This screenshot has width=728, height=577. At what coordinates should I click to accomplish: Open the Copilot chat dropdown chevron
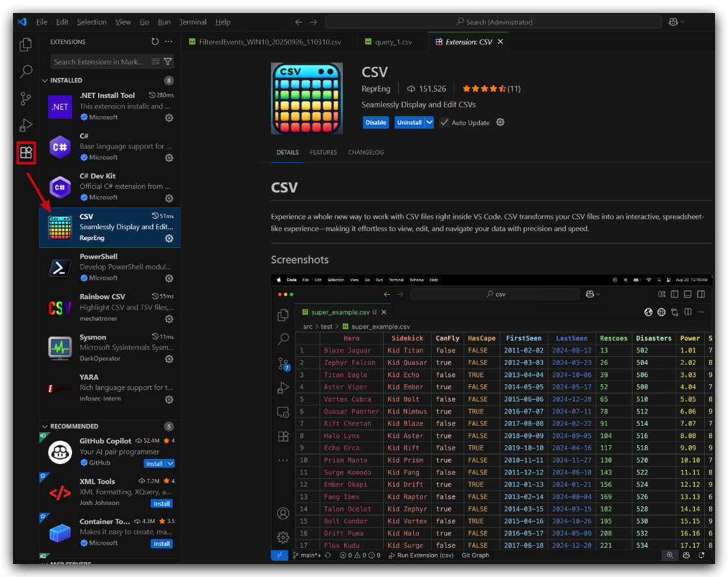click(682, 22)
